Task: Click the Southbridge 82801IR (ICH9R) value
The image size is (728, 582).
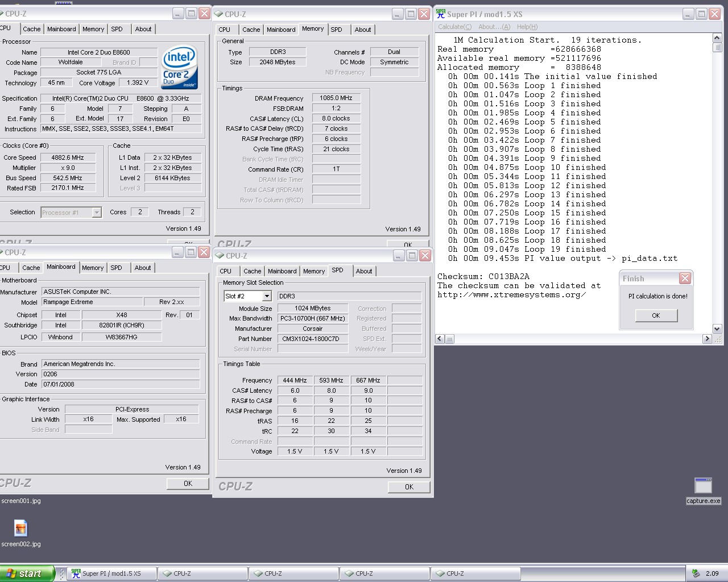Action: click(x=122, y=325)
